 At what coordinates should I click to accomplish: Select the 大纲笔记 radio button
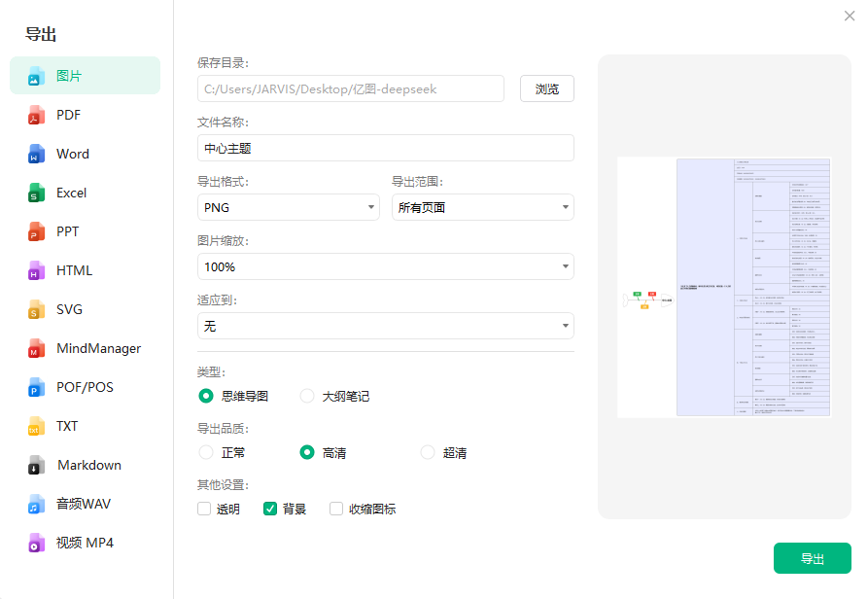307,396
